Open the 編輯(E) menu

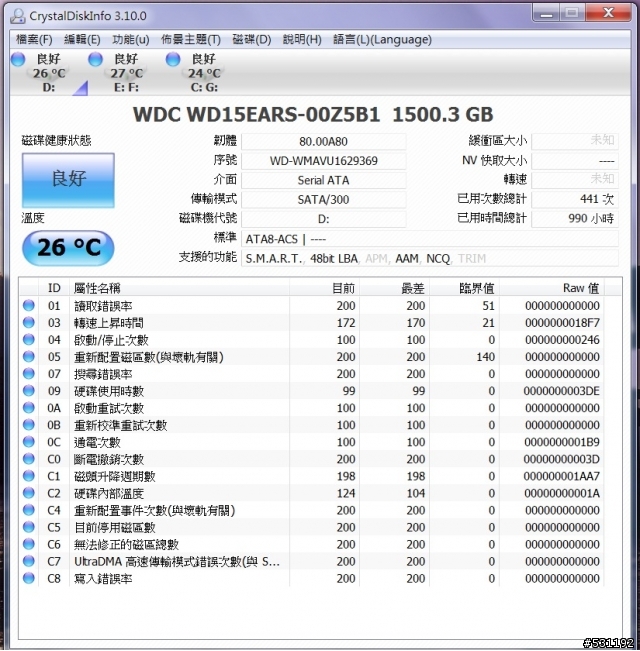pyautogui.click(x=82, y=39)
